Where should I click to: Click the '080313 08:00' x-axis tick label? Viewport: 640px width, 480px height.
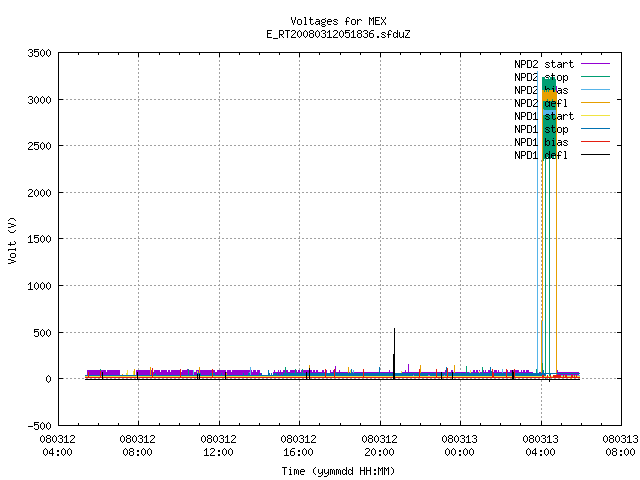pyautogui.click(x=620, y=446)
